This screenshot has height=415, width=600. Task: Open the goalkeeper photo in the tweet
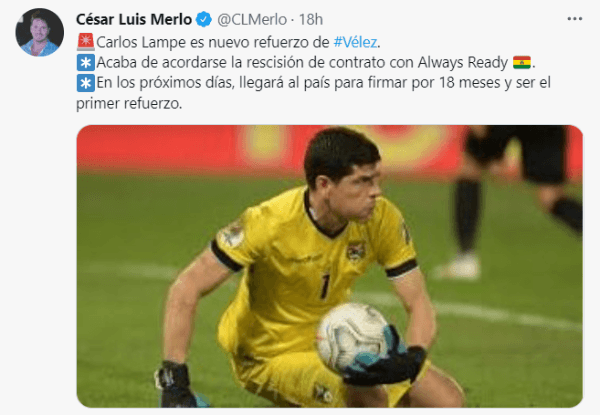(x=329, y=266)
